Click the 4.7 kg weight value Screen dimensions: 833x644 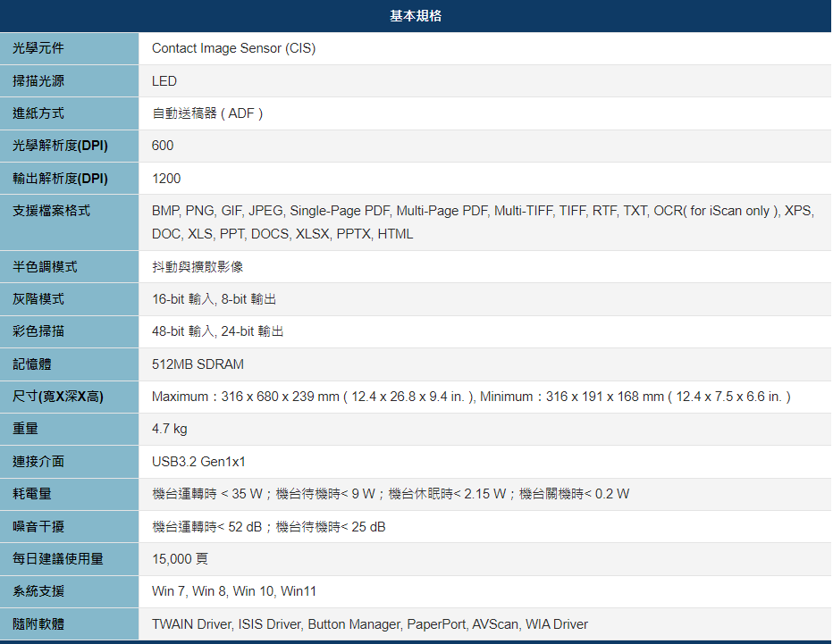[170, 429]
